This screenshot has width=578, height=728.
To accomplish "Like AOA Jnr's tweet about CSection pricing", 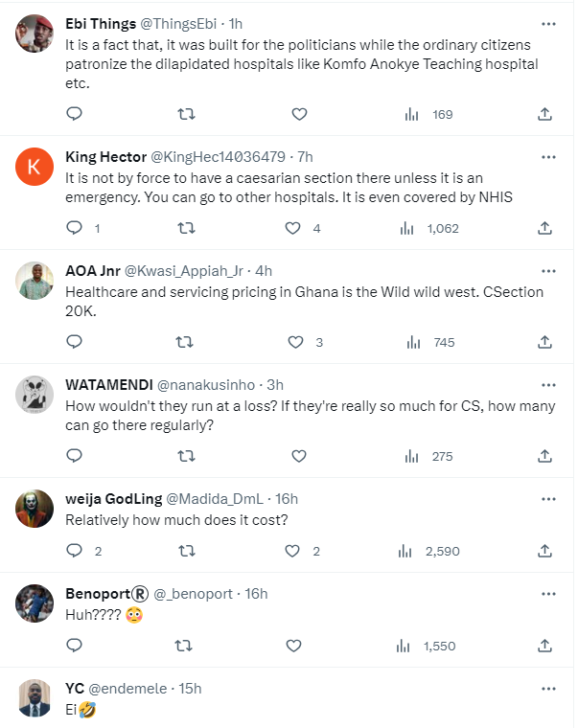I will tap(298, 342).
